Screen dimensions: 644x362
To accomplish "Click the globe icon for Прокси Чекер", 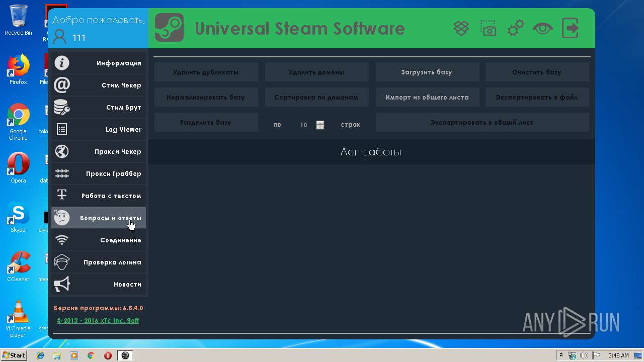I will tap(62, 151).
